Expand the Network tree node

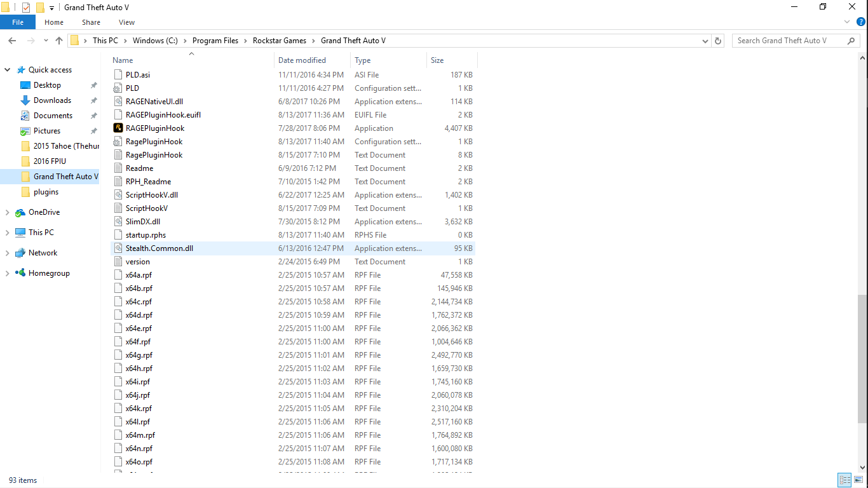8,253
